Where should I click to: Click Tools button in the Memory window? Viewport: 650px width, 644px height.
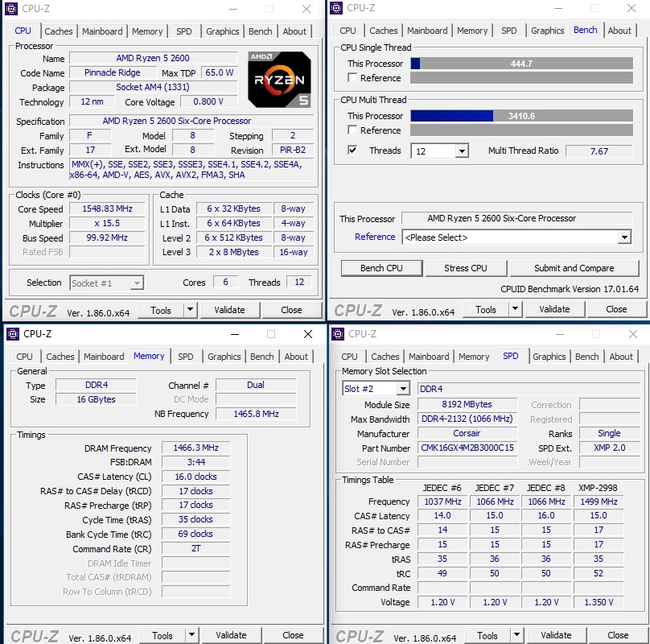162,635
